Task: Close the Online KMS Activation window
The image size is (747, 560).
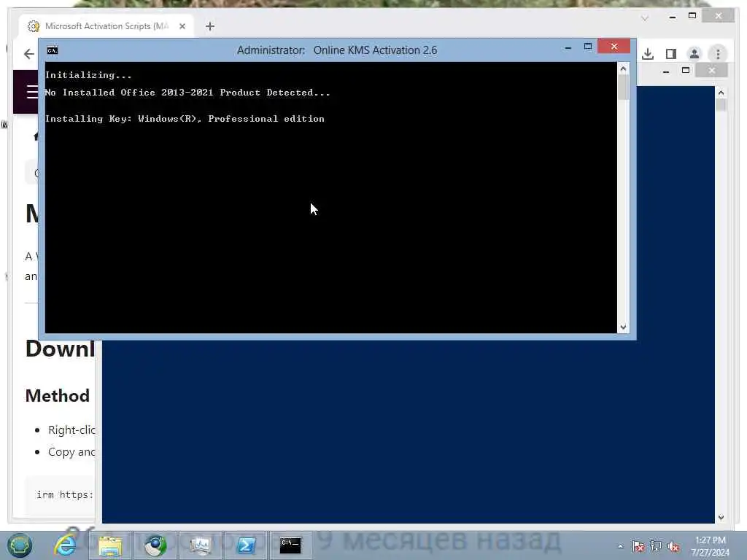Action: click(614, 46)
